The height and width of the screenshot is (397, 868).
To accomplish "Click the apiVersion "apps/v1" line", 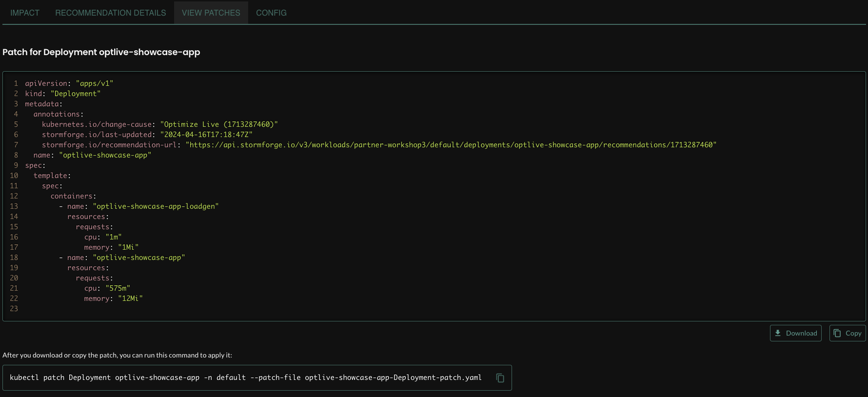I will [69, 83].
